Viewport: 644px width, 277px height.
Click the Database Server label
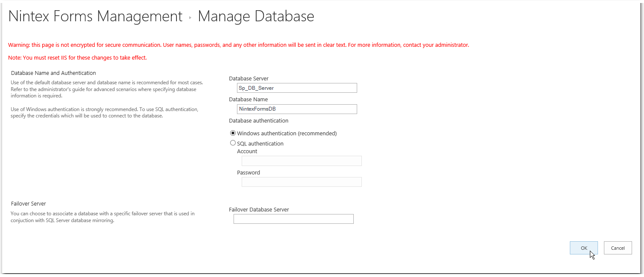249,78
